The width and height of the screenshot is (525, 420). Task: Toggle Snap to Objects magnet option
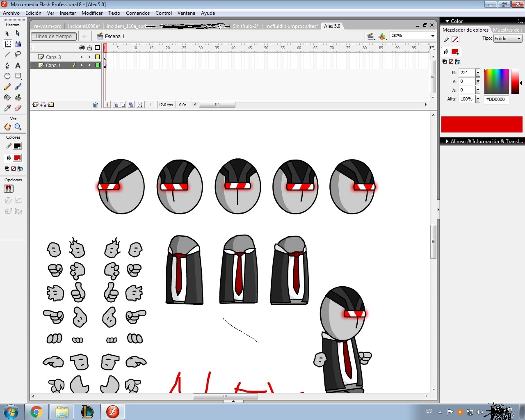point(8,189)
